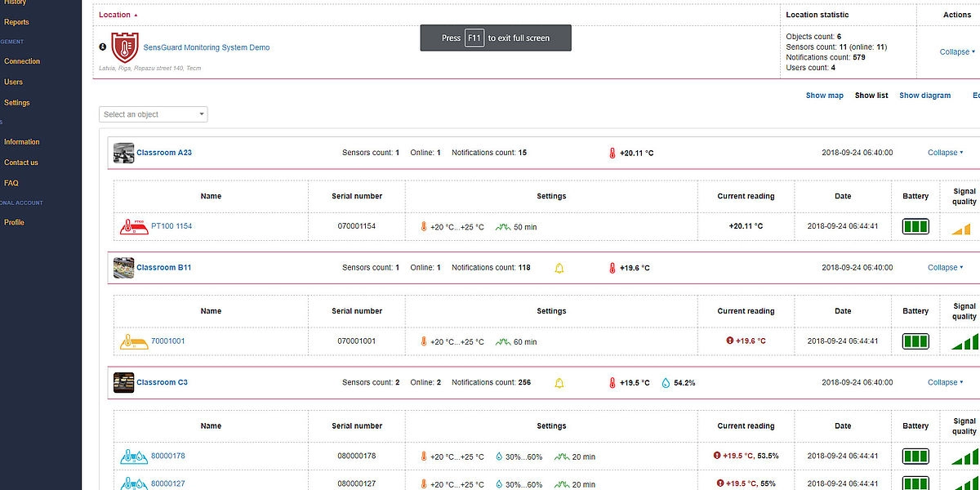The width and height of the screenshot is (980, 490).
Task: Open the SensGuard Monitoring System Demo link
Action: click(x=207, y=47)
